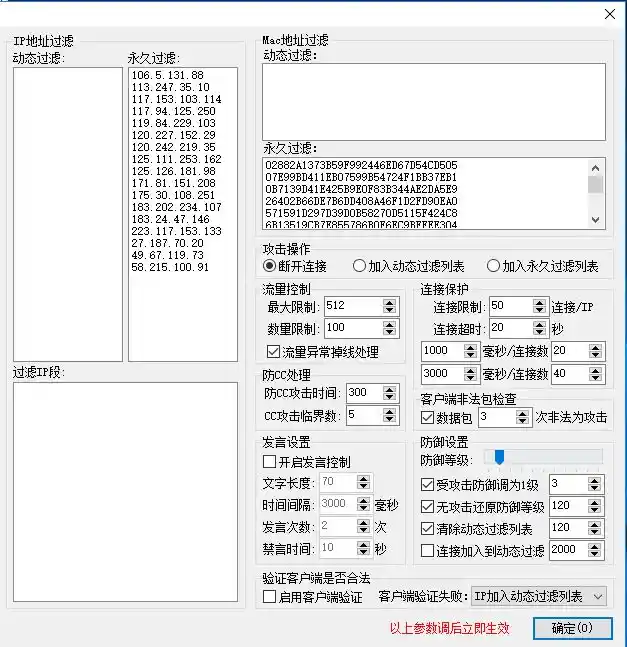Viewport: 627px width, 647px height.
Task: Select Mac entry starting with 0B7139D41E42
Action: pyautogui.click(x=361, y=189)
